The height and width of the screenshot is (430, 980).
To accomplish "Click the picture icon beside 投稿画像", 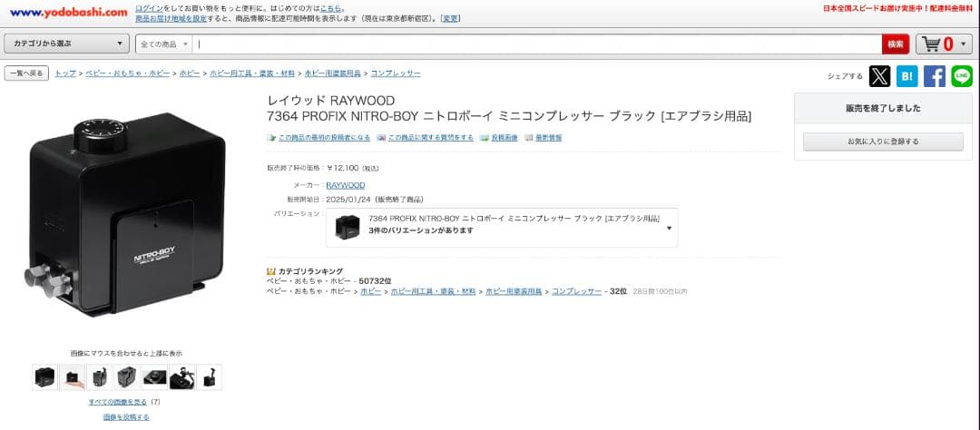I will click(x=485, y=138).
